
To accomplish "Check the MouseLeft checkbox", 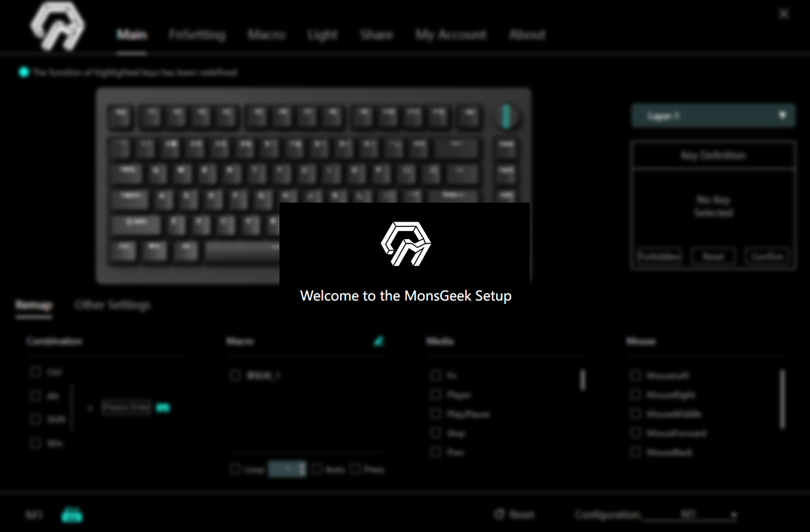I will (x=635, y=375).
